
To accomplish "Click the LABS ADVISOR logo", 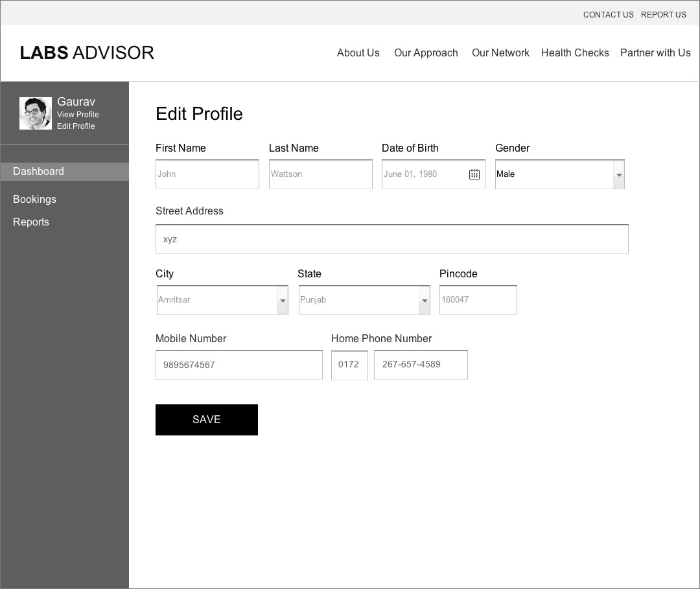I will tap(87, 53).
